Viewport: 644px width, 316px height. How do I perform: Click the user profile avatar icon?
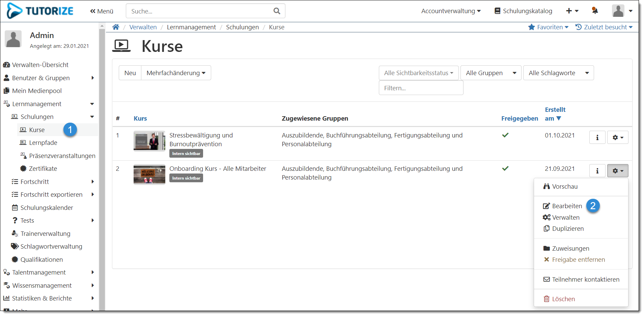pyautogui.click(x=618, y=11)
